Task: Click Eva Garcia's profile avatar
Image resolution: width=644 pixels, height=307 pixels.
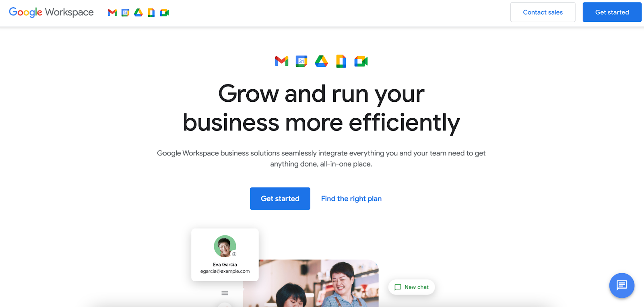Action: (x=225, y=246)
